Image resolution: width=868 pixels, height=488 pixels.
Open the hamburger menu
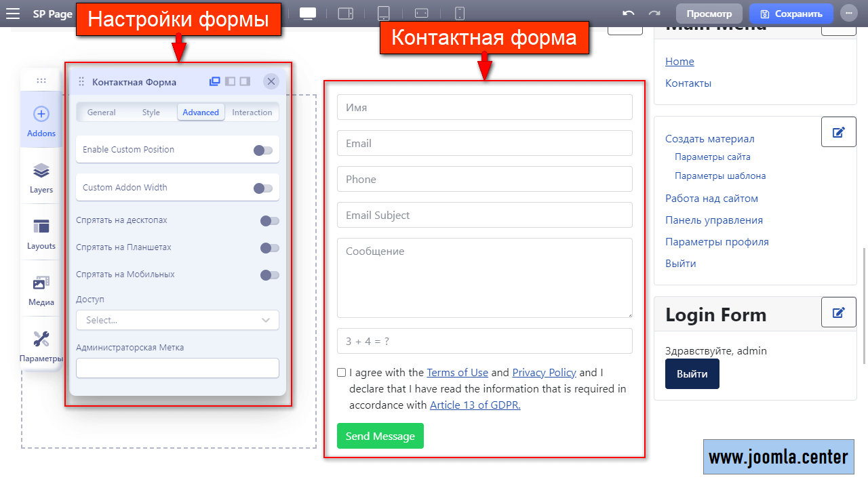[x=12, y=13]
